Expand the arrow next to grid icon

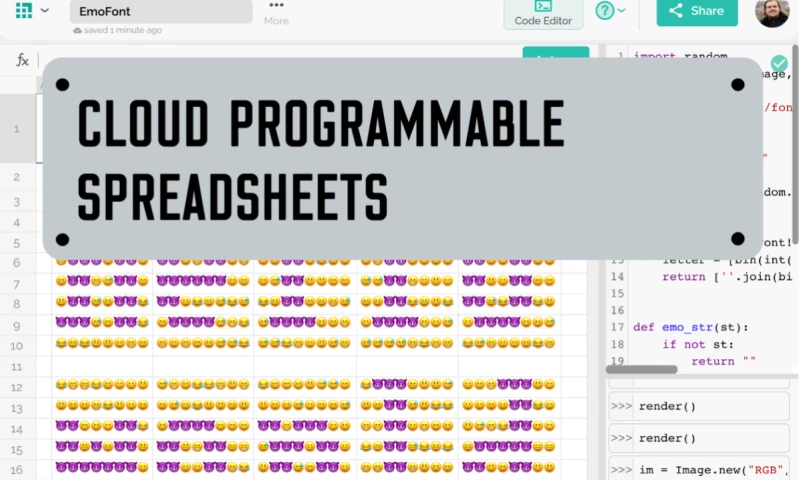coord(45,11)
